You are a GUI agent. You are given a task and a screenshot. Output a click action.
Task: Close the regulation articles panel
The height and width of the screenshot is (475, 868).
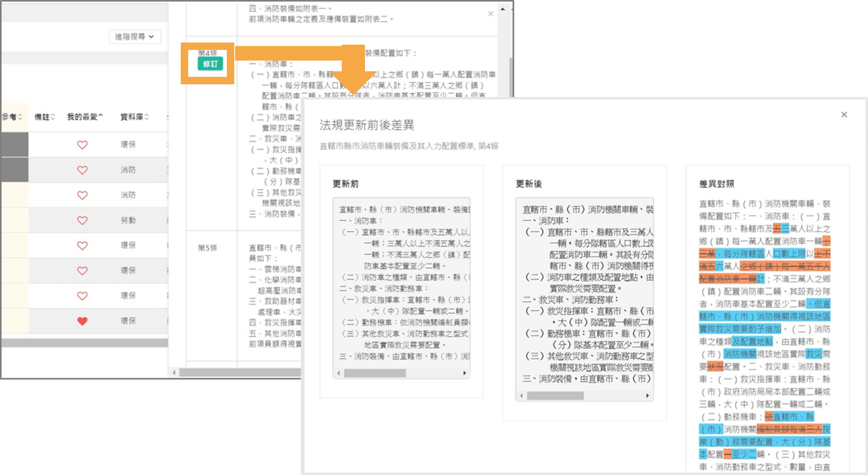(x=490, y=14)
